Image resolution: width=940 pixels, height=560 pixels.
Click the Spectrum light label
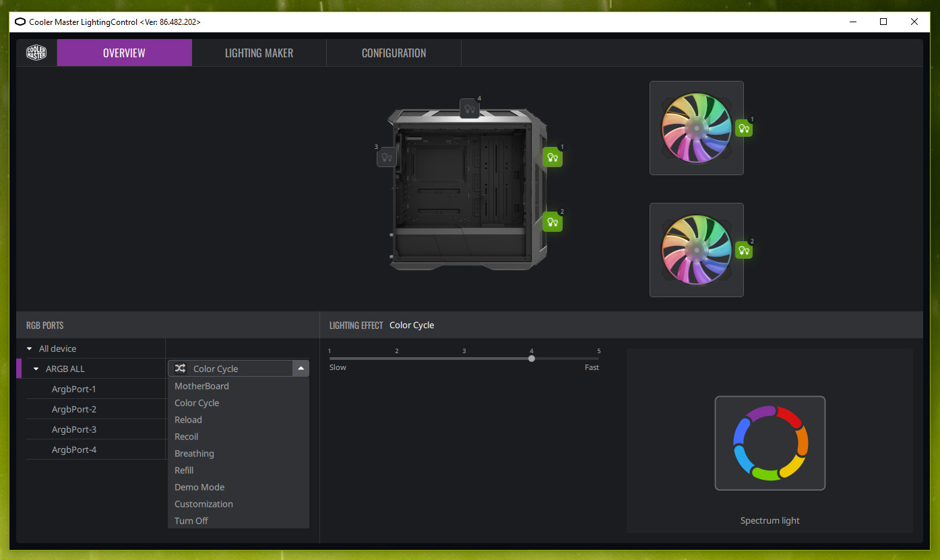click(770, 521)
